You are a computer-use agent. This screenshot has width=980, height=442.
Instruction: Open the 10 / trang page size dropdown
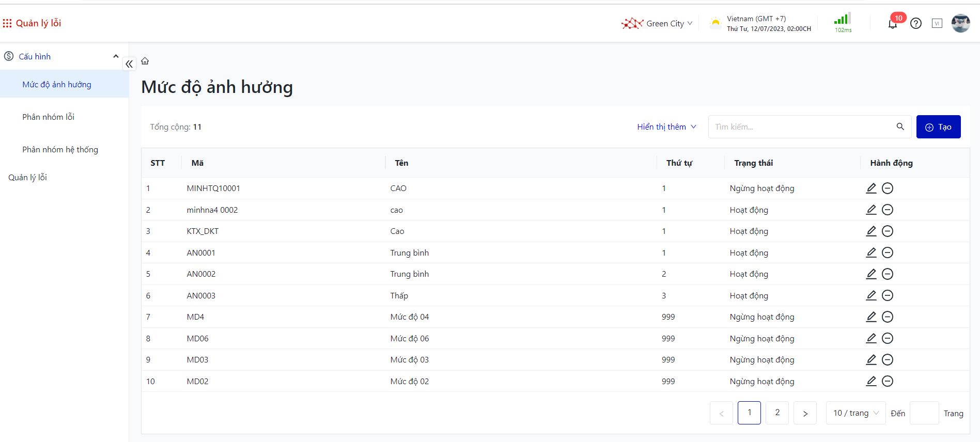(855, 413)
